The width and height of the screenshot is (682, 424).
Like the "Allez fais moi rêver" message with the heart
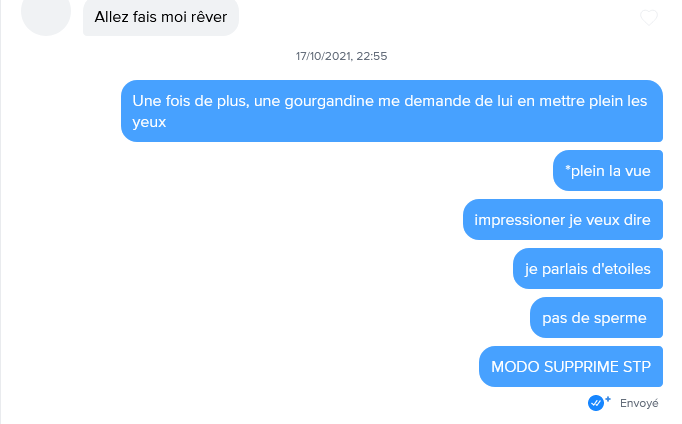click(x=649, y=17)
